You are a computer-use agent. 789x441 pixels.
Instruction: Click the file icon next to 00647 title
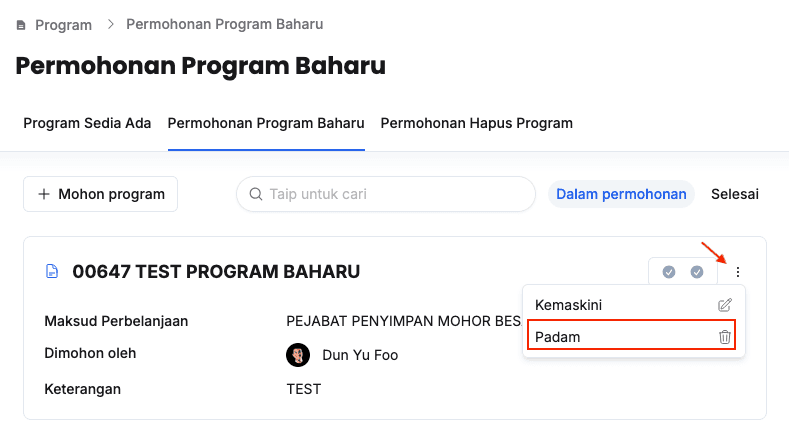(52, 271)
